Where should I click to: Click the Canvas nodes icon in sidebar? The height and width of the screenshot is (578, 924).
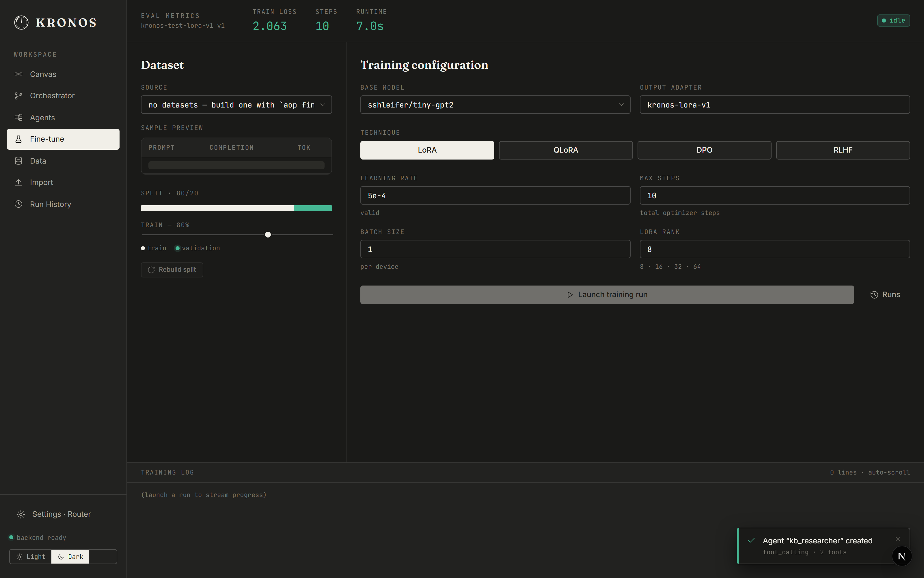click(18, 74)
